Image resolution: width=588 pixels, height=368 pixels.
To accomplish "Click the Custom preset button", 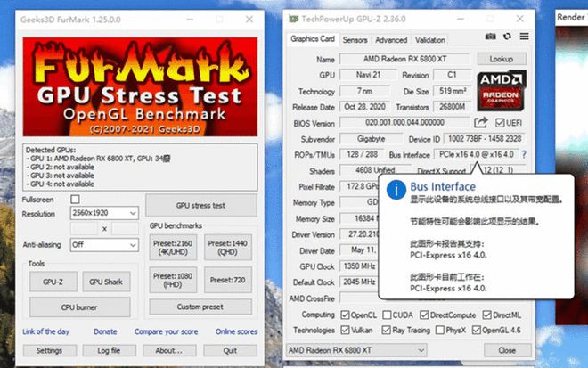I will pyautogui.click(x=200, y=307).
